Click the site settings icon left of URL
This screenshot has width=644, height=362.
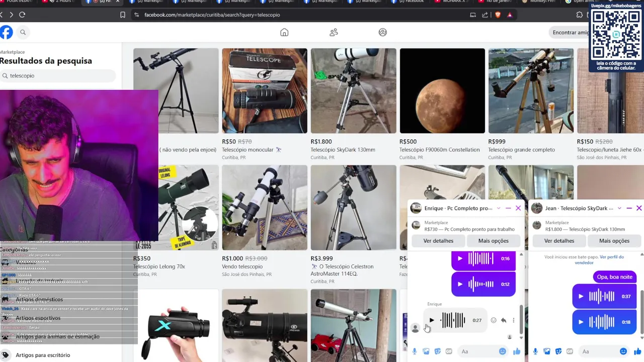136,15
